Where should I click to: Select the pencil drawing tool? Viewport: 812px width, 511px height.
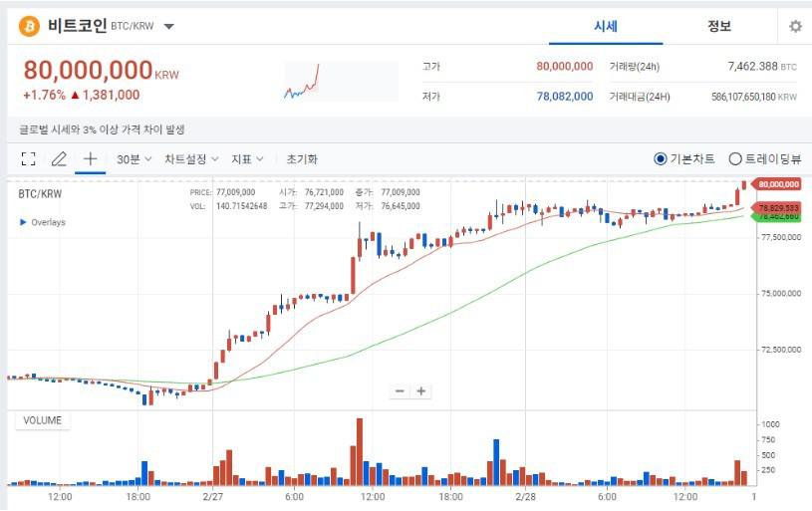click(59, 159)
